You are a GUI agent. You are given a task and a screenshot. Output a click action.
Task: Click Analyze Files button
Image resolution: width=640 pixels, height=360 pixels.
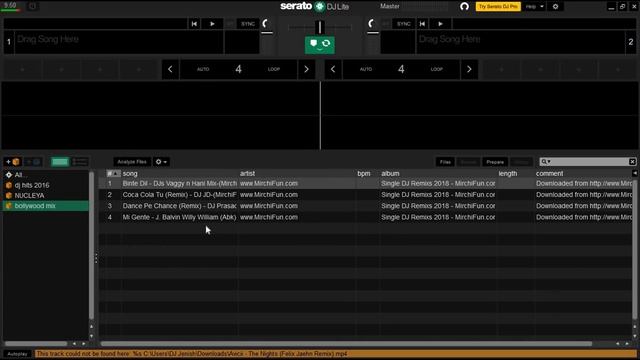pyautogui.click(x=132, y=162)
